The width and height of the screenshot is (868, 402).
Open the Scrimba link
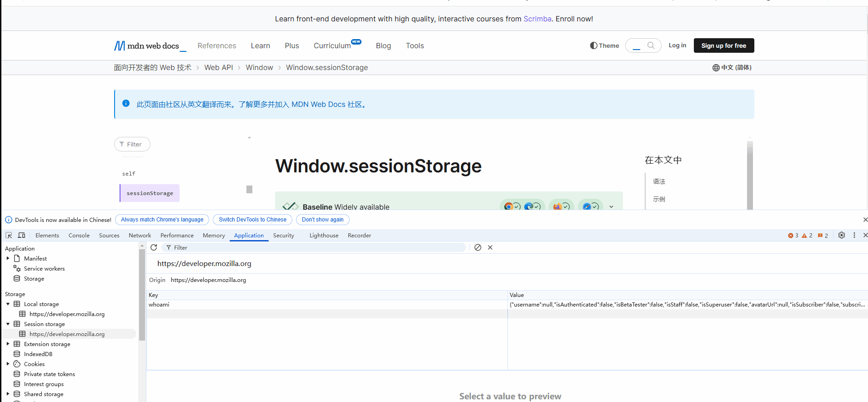tap(537, 19)
